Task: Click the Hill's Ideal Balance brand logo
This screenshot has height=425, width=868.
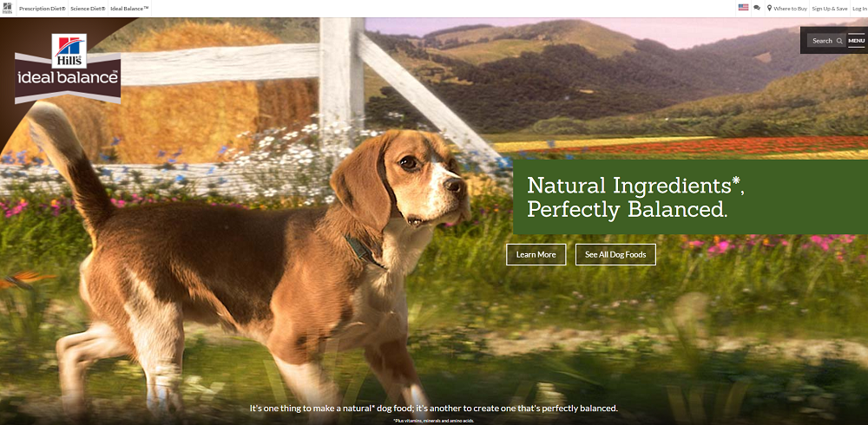Action: click(68, 68)
